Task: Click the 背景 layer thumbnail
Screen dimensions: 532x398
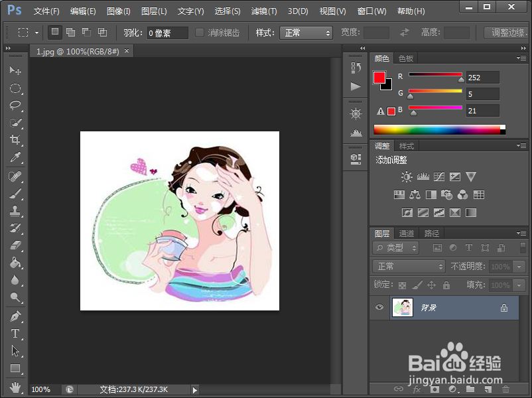Action: click(x=403, y=307)
